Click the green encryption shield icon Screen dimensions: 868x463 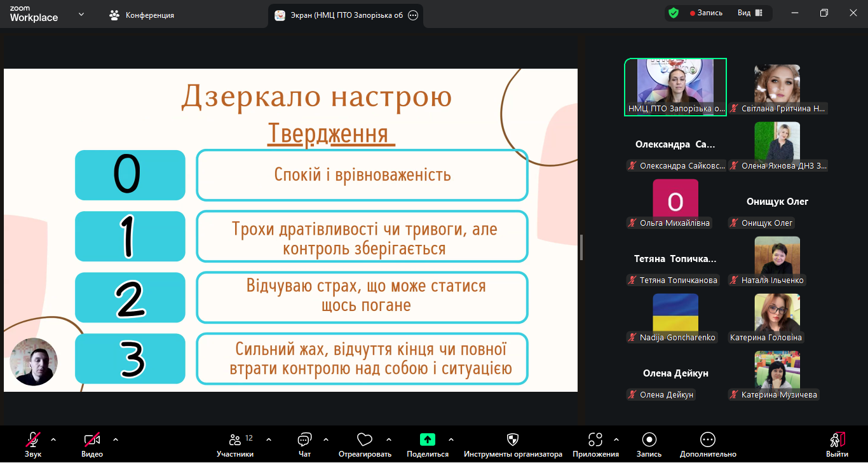coord(674,13)
